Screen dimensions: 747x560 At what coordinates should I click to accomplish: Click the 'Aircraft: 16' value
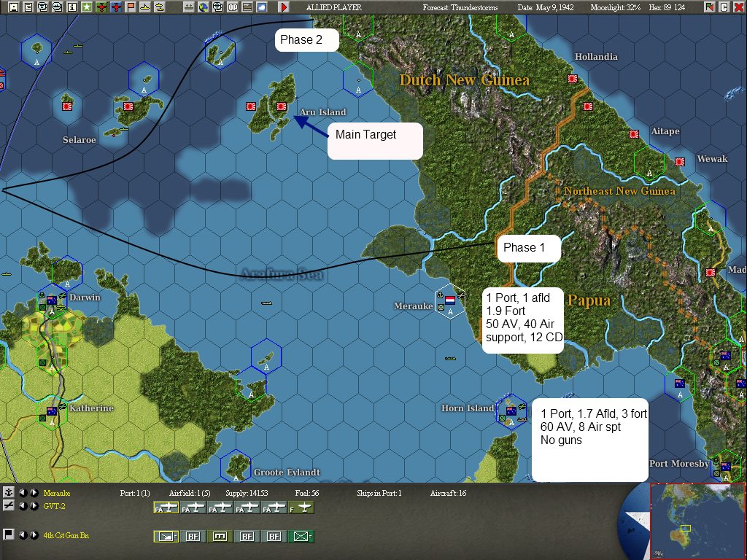[448, 493]
